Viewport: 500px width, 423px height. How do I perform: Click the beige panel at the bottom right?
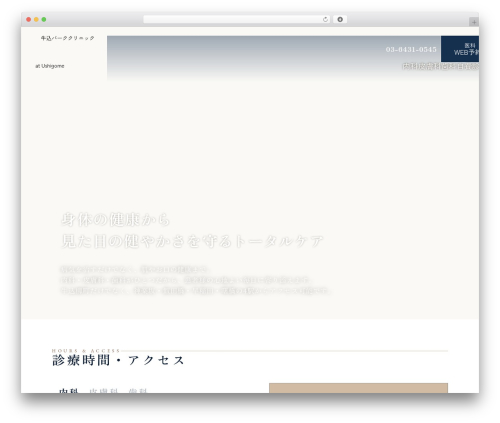click(x=358, y=388)
